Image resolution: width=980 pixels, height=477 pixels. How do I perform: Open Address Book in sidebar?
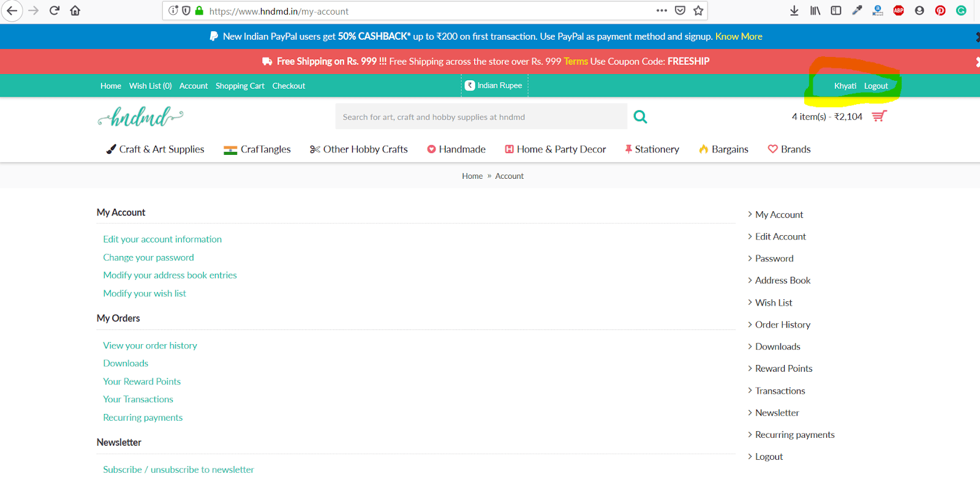point(782,280)
